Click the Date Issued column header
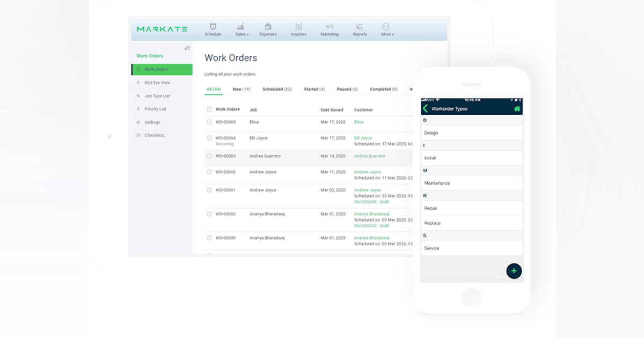 (x=332, y=109)
